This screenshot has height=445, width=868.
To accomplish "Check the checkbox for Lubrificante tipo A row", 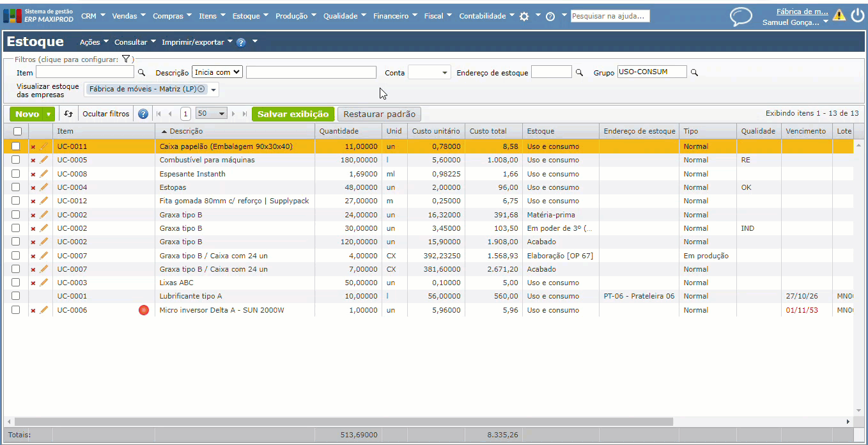I will [16, 296].
